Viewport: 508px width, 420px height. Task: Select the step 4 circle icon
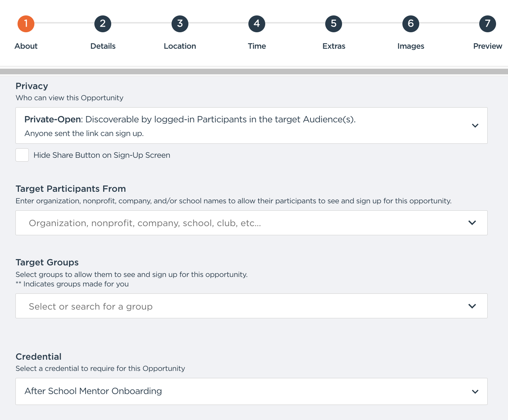257,24
